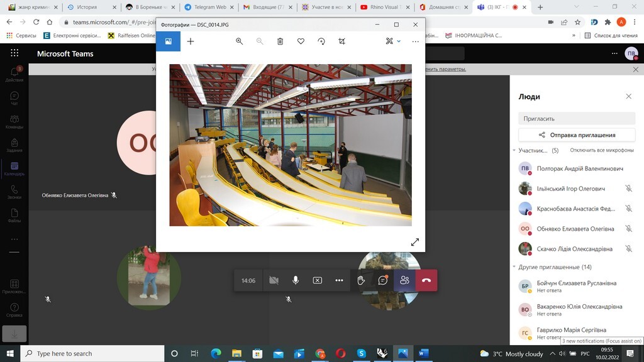Collapse the Участники (5) participants list
Screen dimensions: 644x362
tap(514, 151)
